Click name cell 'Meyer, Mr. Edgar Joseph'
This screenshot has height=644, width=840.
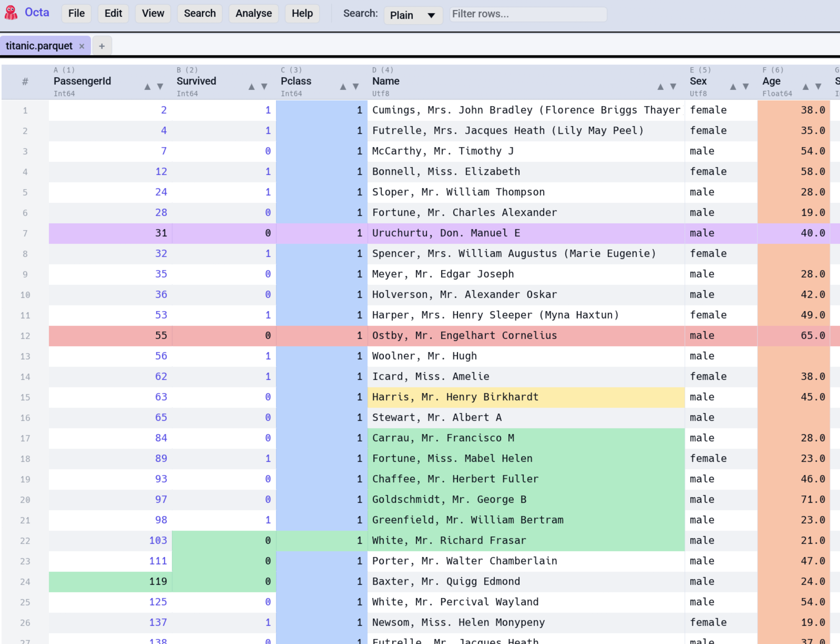click(x=526, y=274)
